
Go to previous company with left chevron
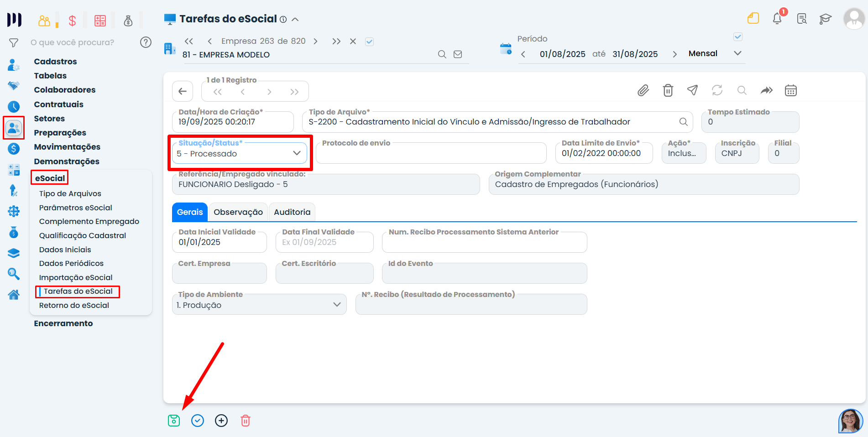point(210,42)
